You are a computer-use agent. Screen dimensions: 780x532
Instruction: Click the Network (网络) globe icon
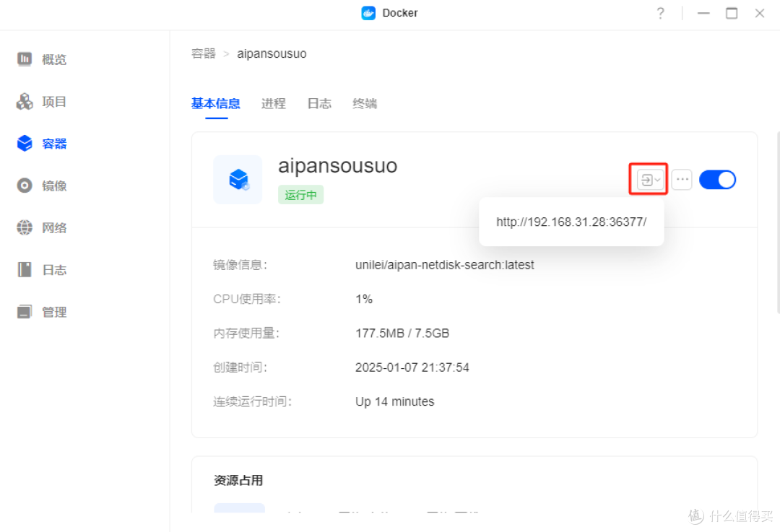(x=25, y=227)
